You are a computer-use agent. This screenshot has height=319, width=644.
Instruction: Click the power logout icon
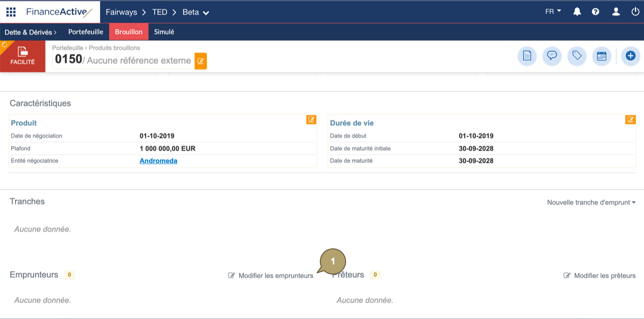point(635,12)
